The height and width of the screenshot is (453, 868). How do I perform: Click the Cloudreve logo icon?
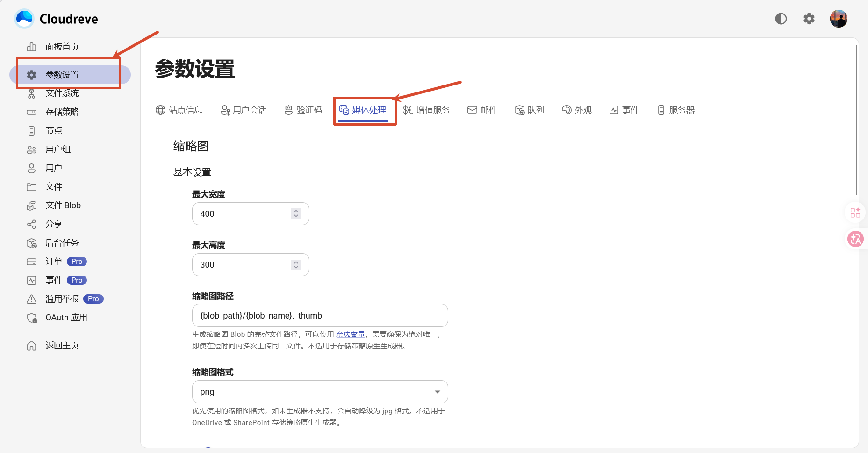coord(24,19)
